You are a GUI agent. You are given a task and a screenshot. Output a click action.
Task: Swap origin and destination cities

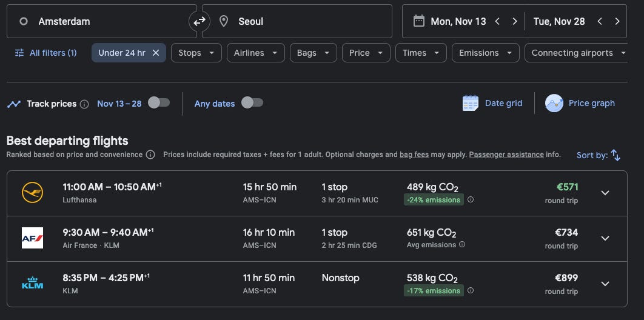[199, 22]
